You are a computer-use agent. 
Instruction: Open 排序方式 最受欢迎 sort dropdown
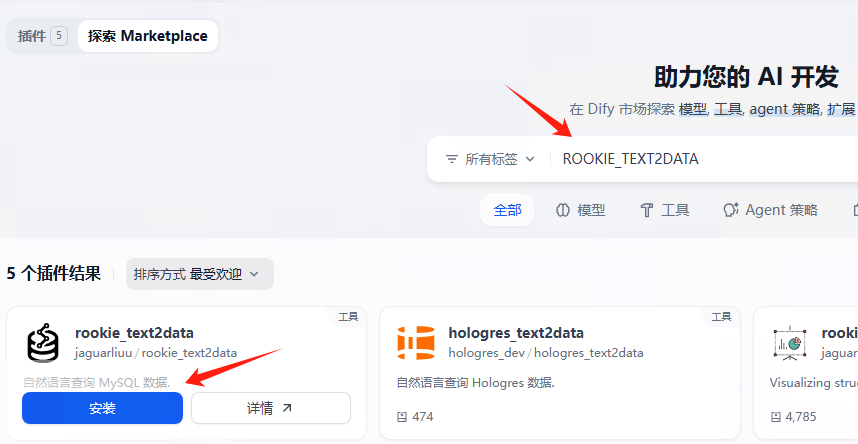[x=200, y=274]
